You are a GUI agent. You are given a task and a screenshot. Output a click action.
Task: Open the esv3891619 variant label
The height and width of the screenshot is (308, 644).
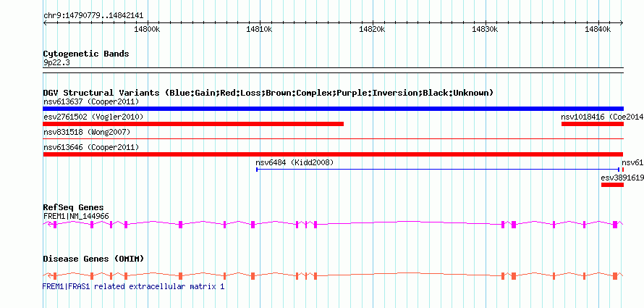(x=622, y=178)
